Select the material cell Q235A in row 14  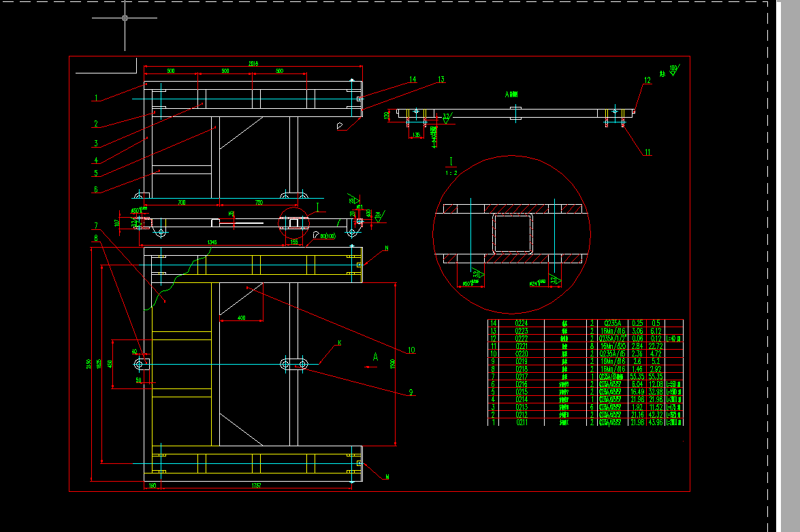click(611, 322)
